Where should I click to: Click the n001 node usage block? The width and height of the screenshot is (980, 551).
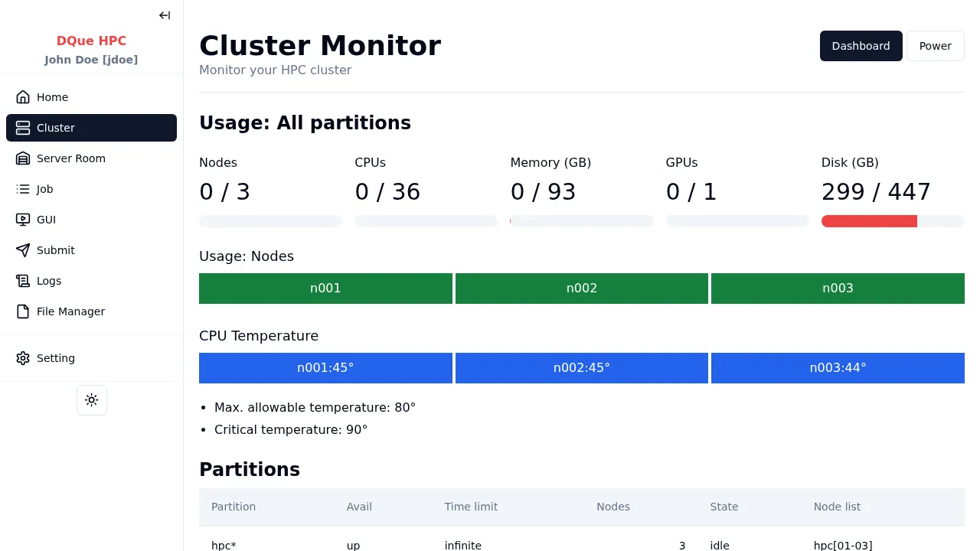pyautogui.click(x=325, y=289)
